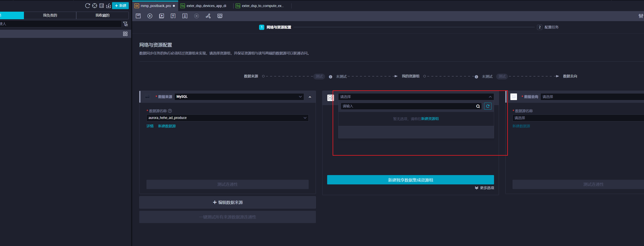Image resolution: width=644 pixels, height=246 pixels.
Task: Click the import icon next to 新建
Action: (x=109, y=6)
